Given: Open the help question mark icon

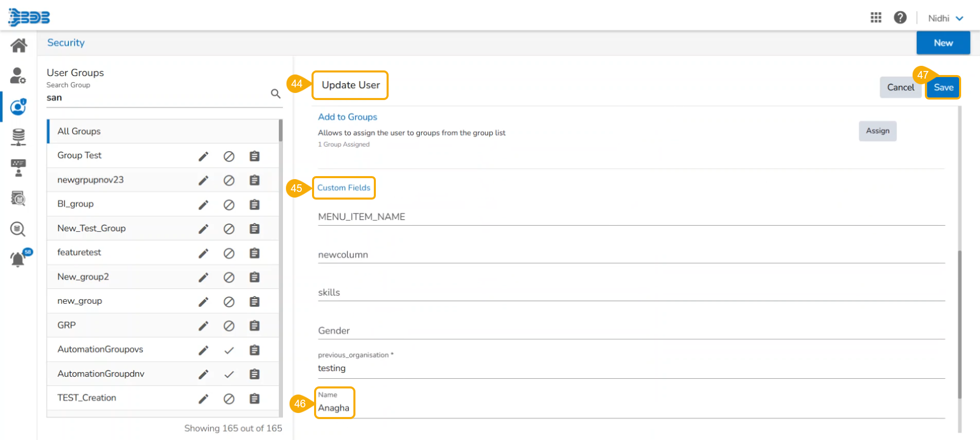Looking at the screenshot, I should click(900, 18).
